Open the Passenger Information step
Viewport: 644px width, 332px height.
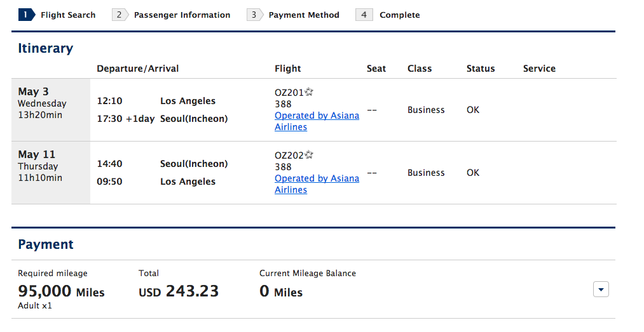(182, 15)
